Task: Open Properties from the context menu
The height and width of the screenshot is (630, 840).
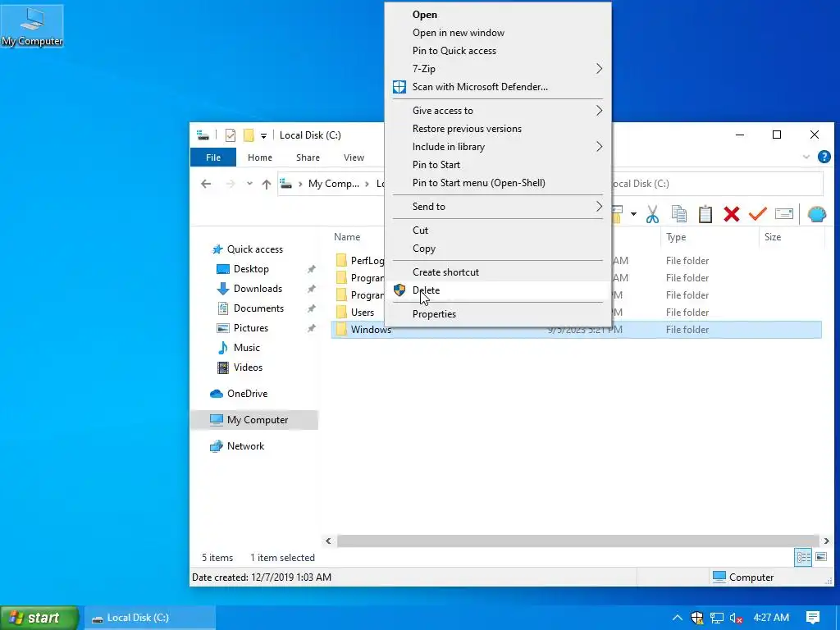Action: pyautogui.click(x=498, y=314)
